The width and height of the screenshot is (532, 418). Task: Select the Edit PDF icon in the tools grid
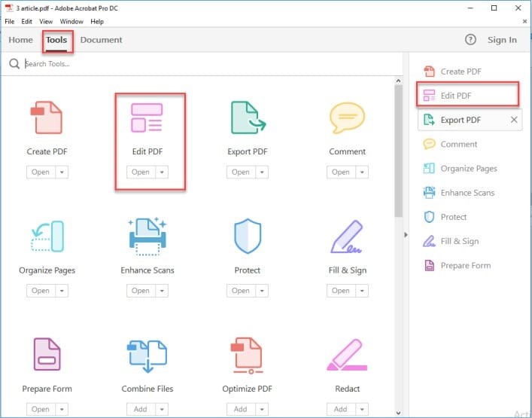click(x=147, y=117)
